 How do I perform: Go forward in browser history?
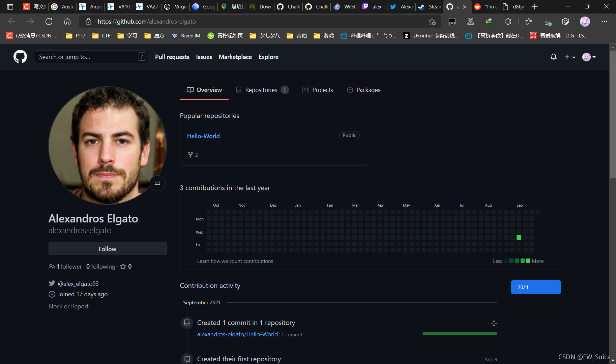[30, 22]
